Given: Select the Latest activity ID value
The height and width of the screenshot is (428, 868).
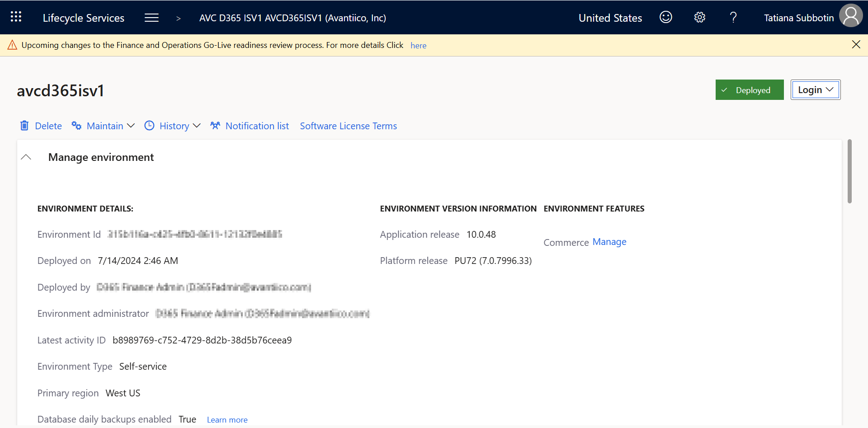Looking at the screenshot, I should (x=202, y=340).
